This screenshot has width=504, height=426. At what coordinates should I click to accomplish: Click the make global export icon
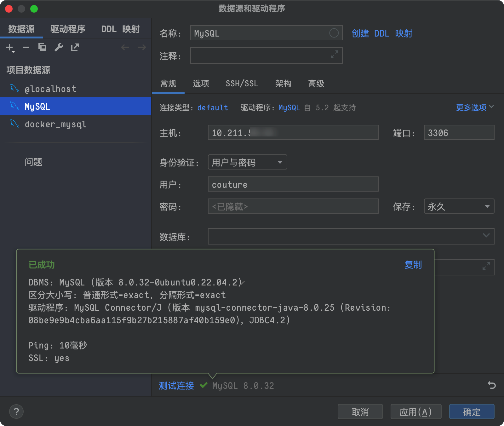75,47
